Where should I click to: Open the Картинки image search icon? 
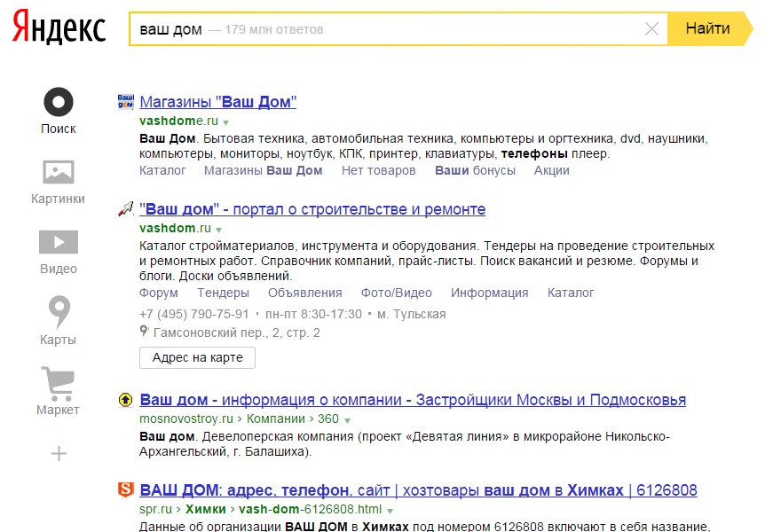[59, 172]
